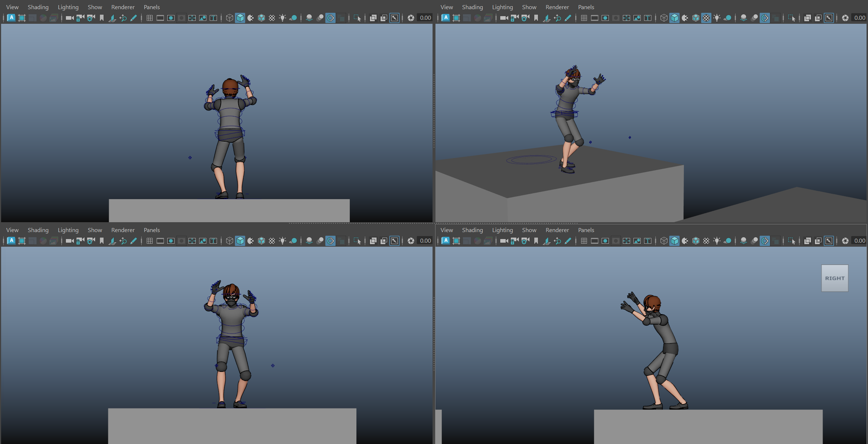Toggle Multisample Anti-aliasing in perspective panel toolbar

pos(765,18)
